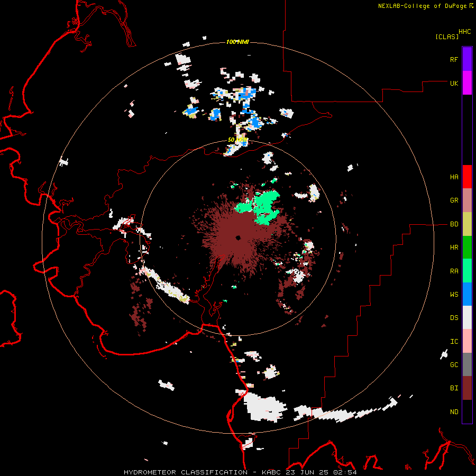This screenshot has height=476, width=476.
Task: Click the [CLAS] legend header
Action: tap(447, 37)
